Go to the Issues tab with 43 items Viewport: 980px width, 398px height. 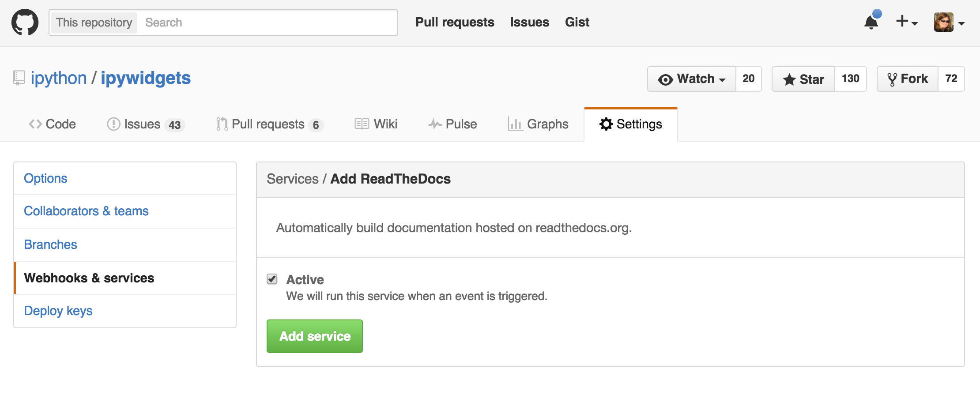pos(145,124)
